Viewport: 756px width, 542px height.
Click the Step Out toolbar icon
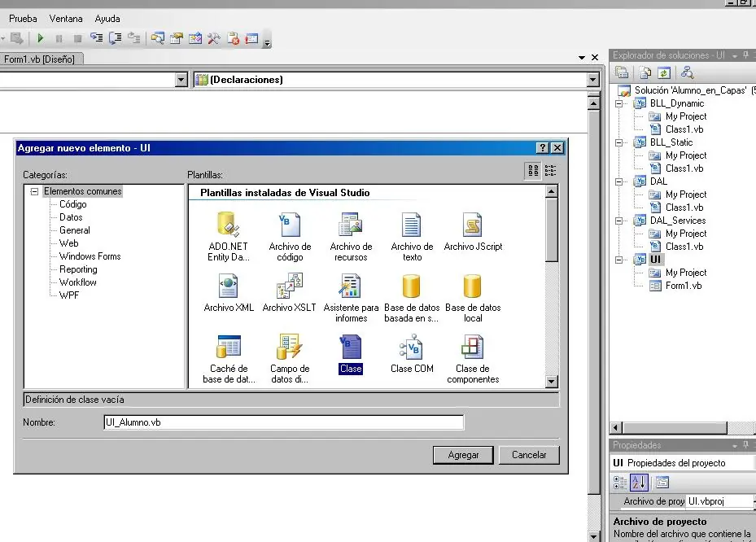[134, 38]
